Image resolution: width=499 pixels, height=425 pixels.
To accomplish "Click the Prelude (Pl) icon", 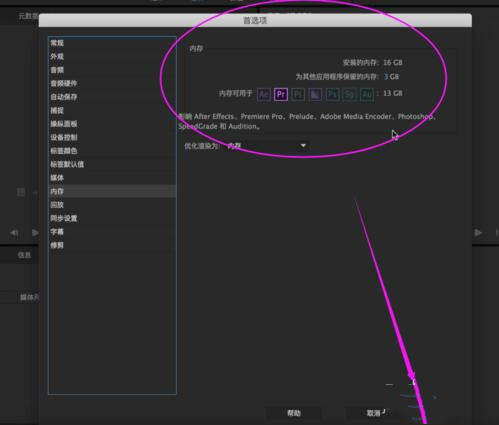I will [x=298, y=94].
